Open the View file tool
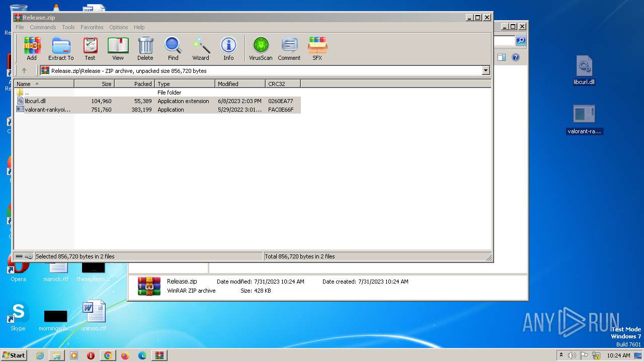 tap(118, 49)
